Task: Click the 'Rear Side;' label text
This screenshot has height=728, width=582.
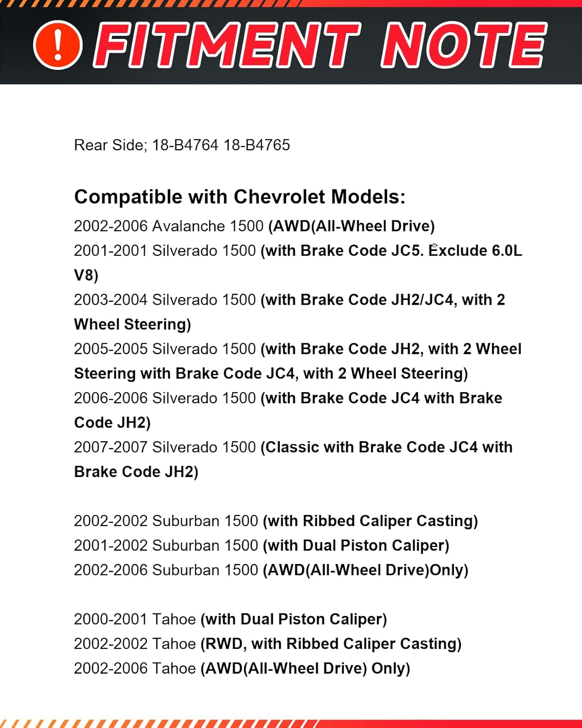Action: tap(110, 145)
